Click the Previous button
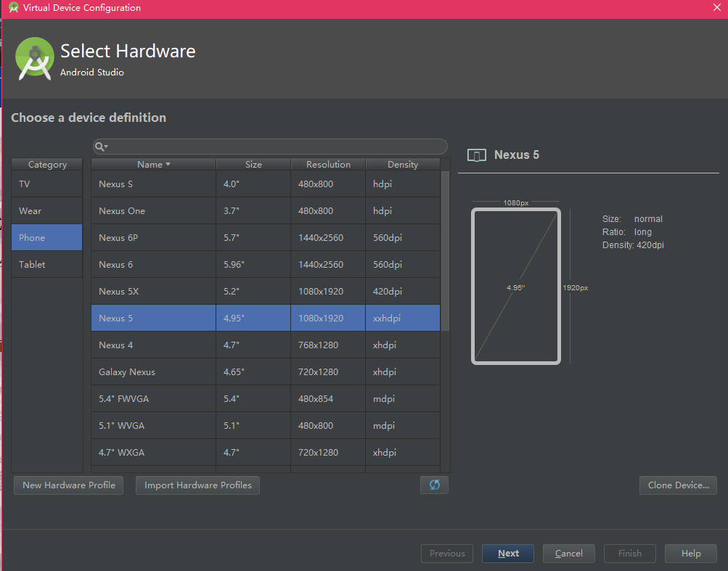The image size is (728, 571). (447, 554)
